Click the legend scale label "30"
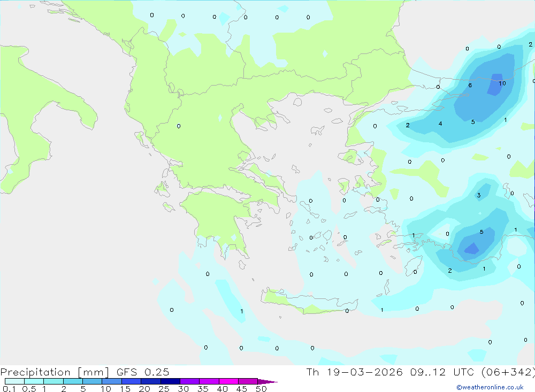 point(183,389)
